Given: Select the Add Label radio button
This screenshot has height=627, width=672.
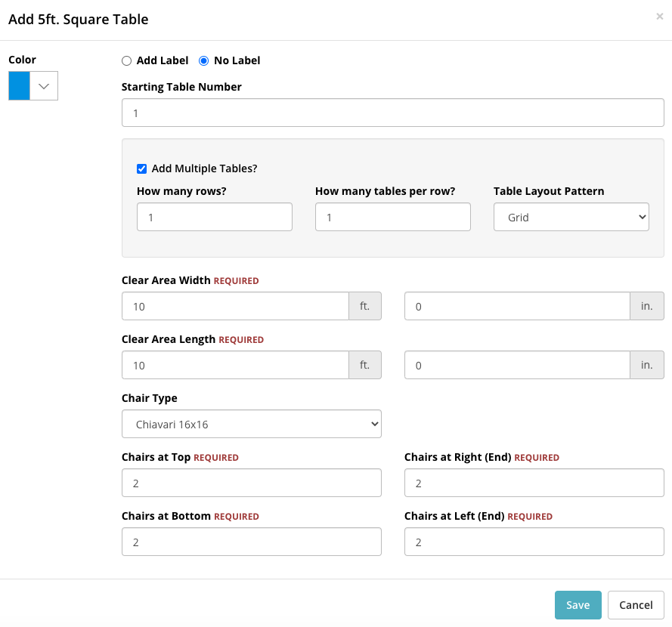Looking at the screenshot, I should tap(126, 61).
